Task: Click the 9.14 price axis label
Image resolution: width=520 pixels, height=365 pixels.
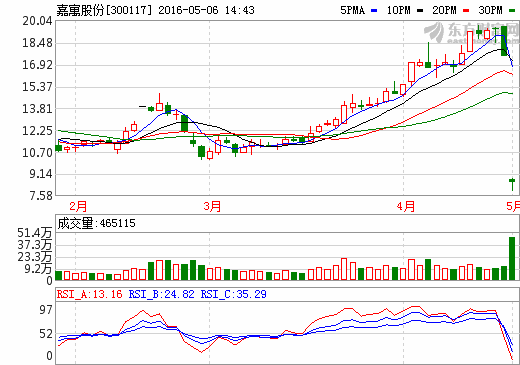Action: pos(41,174)
